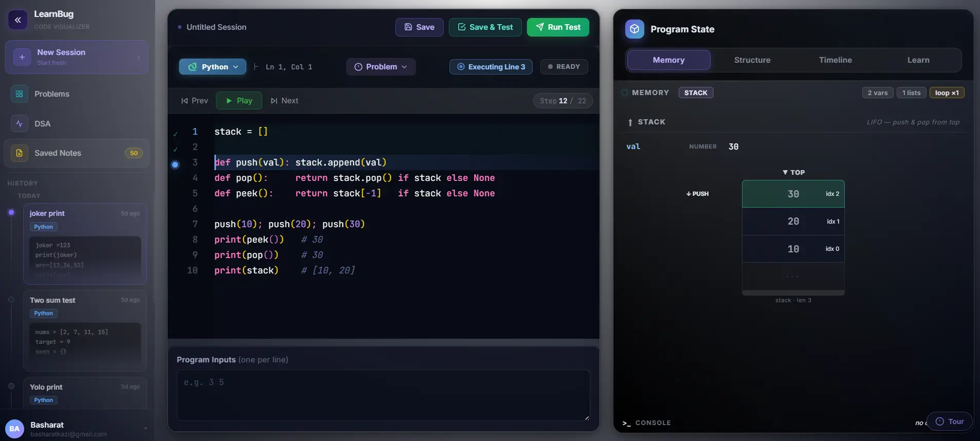Viewport: 980px width, 441px height.
Task: Select stack cell 20 at idx 1
Action: [x=793, y=222]
